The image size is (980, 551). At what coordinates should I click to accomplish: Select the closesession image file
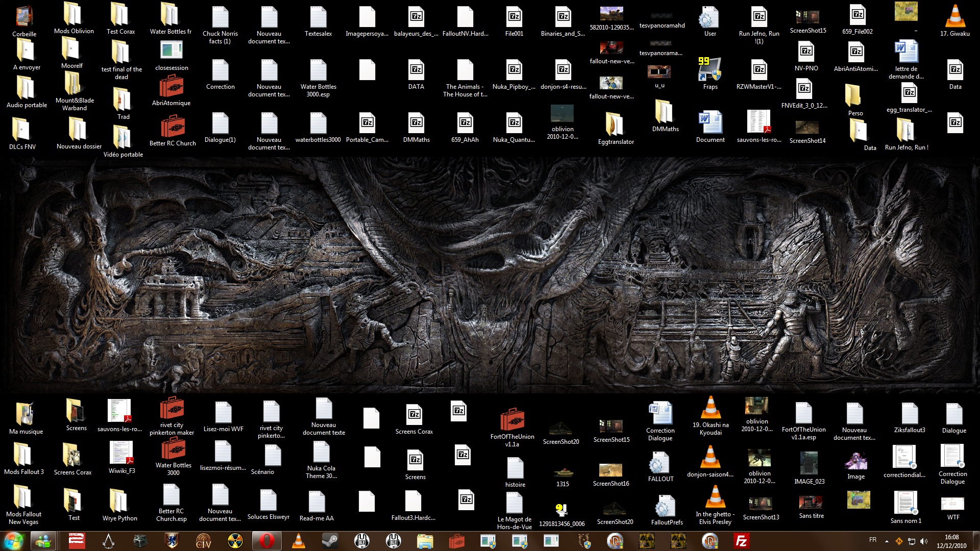[x=171, y=56]
